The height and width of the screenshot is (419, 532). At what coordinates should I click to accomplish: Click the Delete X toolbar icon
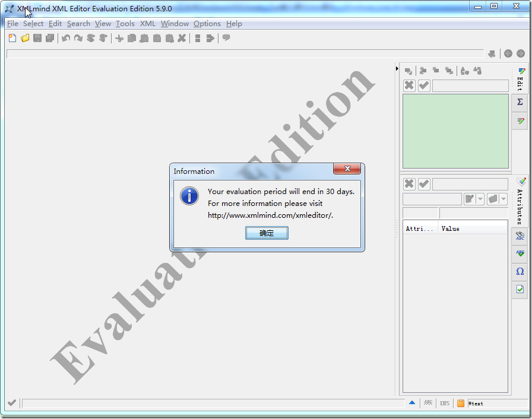click(x=182, y=38)
